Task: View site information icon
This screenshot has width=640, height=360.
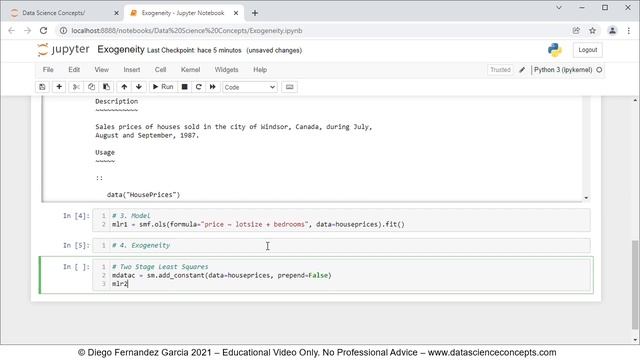Action: (63, 31)
